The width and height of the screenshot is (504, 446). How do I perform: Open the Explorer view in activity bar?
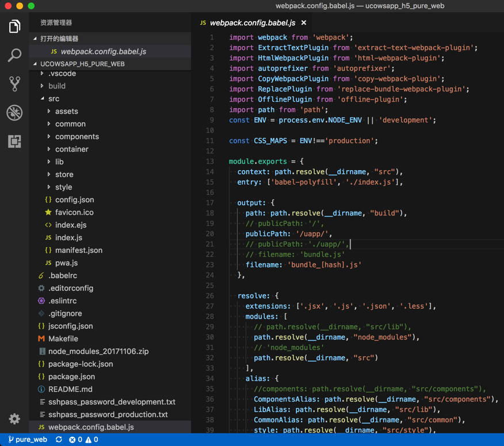14,26
